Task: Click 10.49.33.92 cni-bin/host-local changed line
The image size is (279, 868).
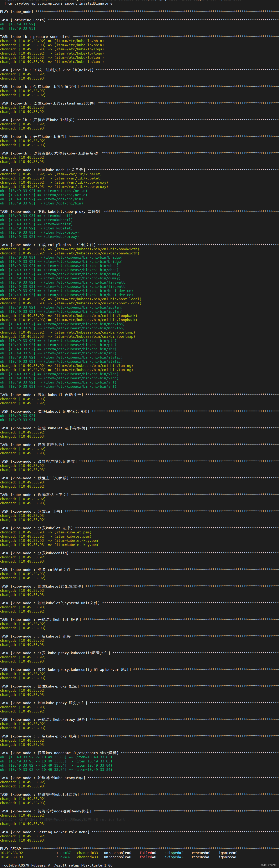Action: [x=70, y=299]
